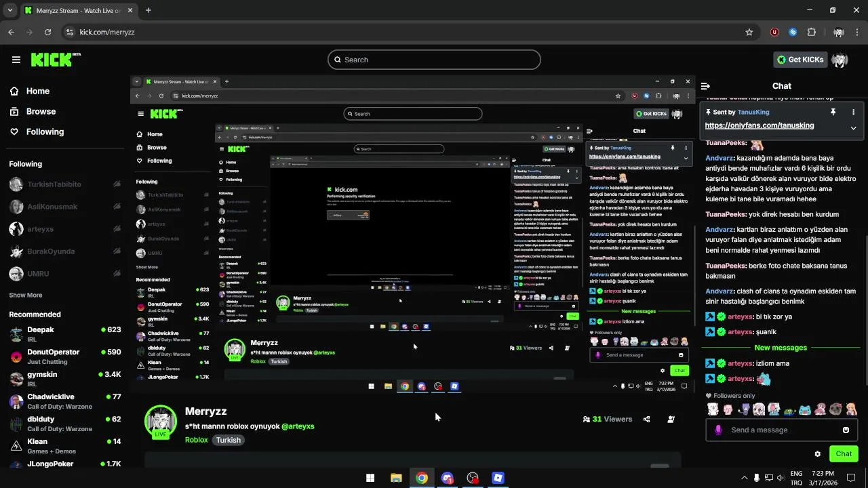Open the TanusKing sender name link
Viewport: 868px width, 488px height.
[753, 112]
